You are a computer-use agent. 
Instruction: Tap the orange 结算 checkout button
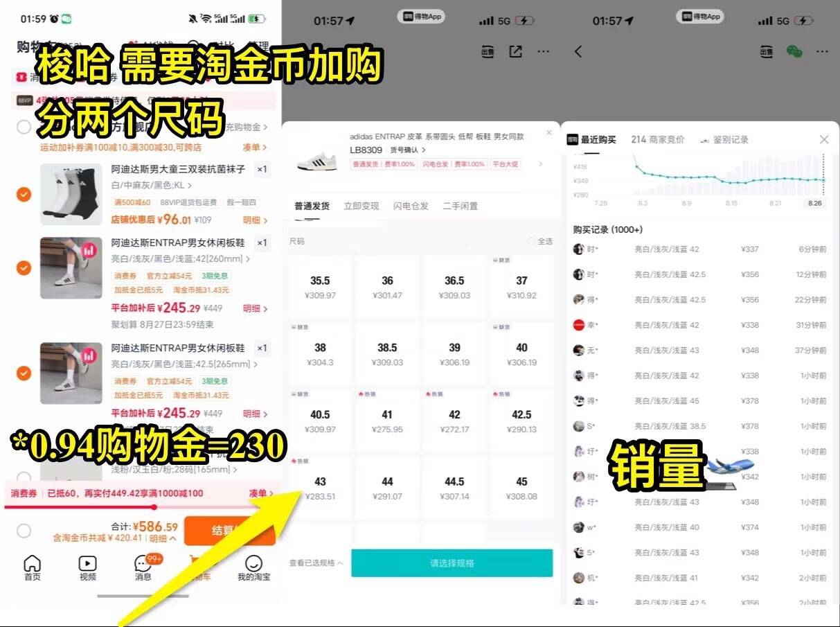229,531
